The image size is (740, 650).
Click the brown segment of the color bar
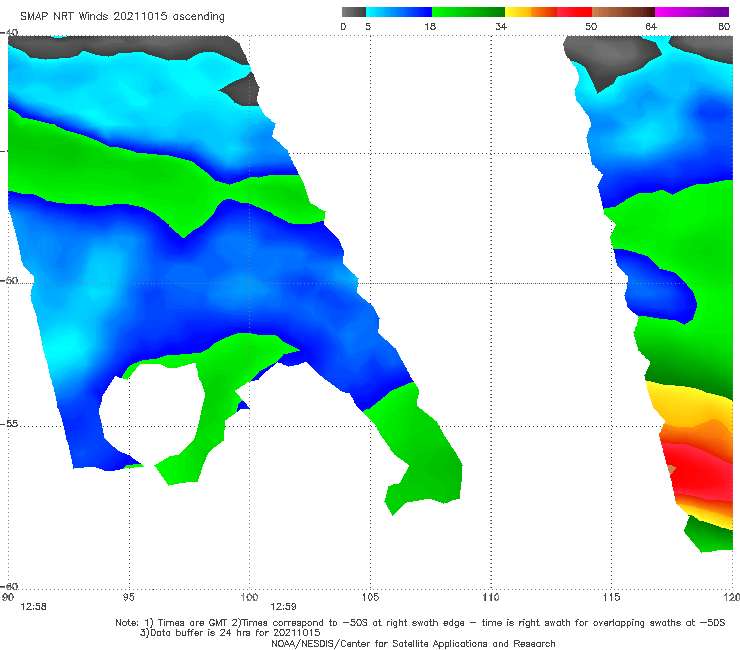pos(623,12)
